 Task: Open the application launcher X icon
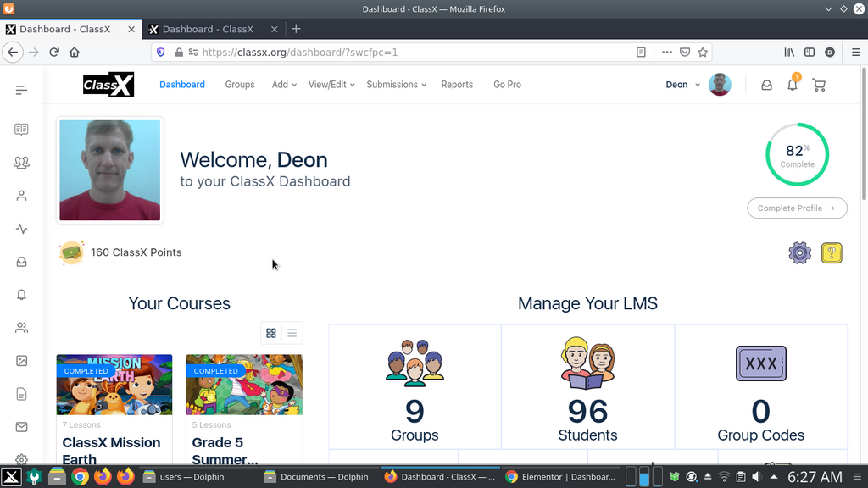pyautogui.click(x=11, y=476)
